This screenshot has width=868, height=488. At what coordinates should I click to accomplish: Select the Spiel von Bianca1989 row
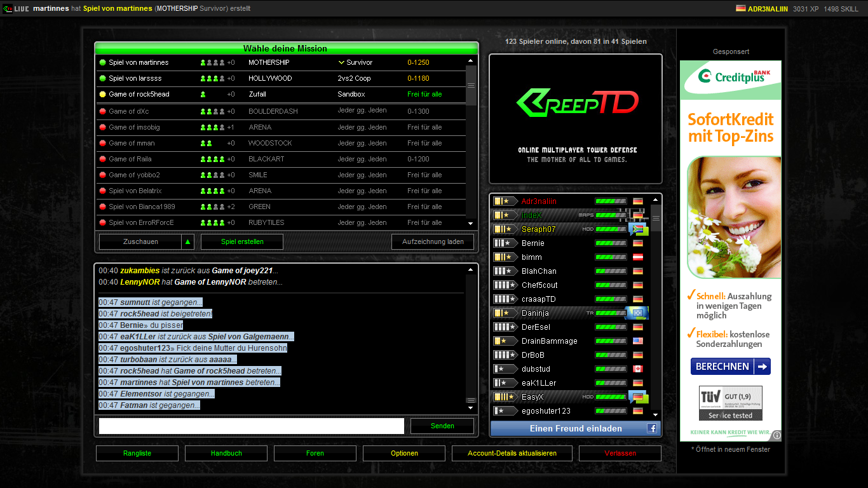tap(281, 207)
